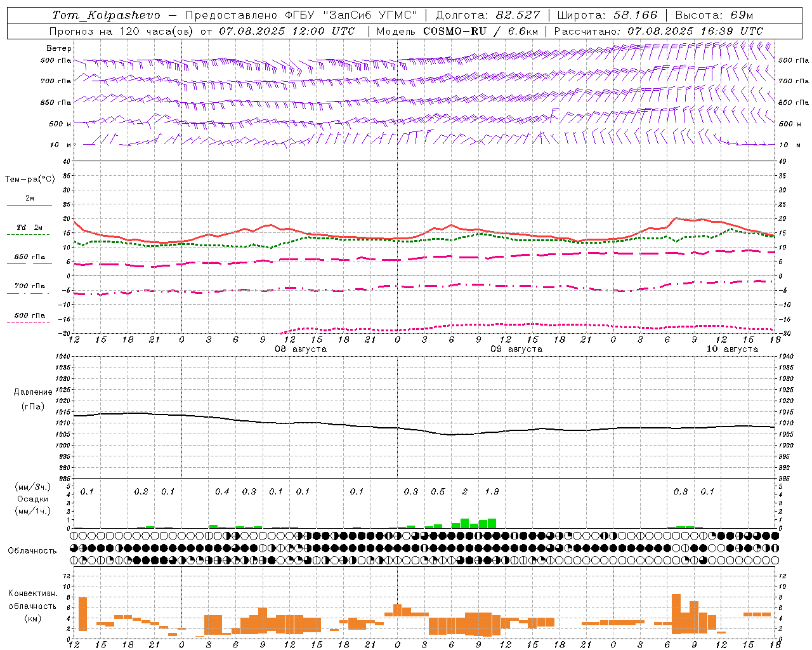Click the Высота: 69м elevation text
The width and height of the screenshot is (812, 650).
click(714, 15)
